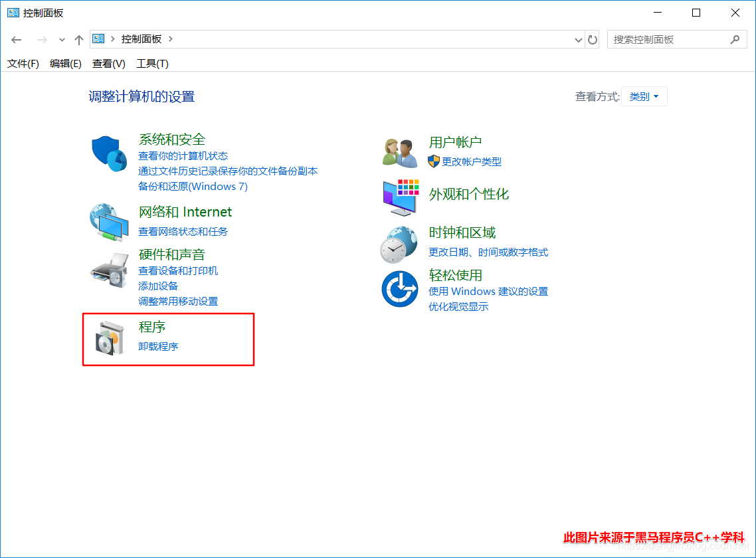Viewport: 756px width, 558px height.
Task: Click the 卸载程序 link
Action: coord(157,345)
